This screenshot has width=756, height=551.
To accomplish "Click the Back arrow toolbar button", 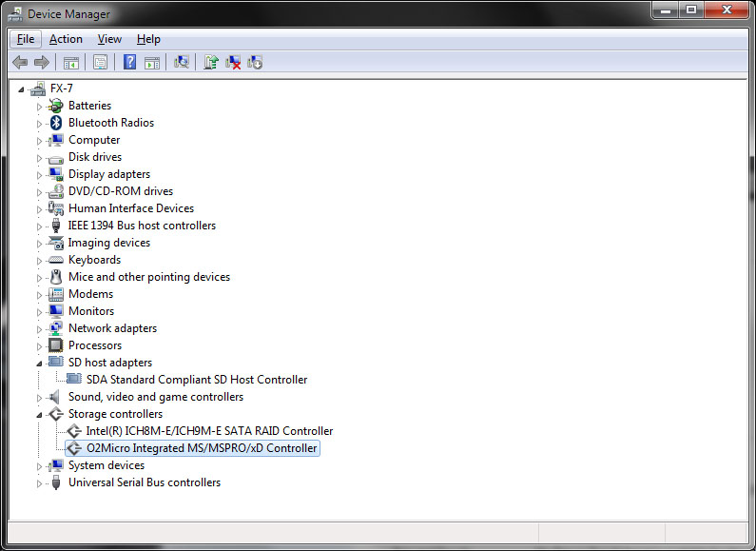I will (x=20, y=62).
